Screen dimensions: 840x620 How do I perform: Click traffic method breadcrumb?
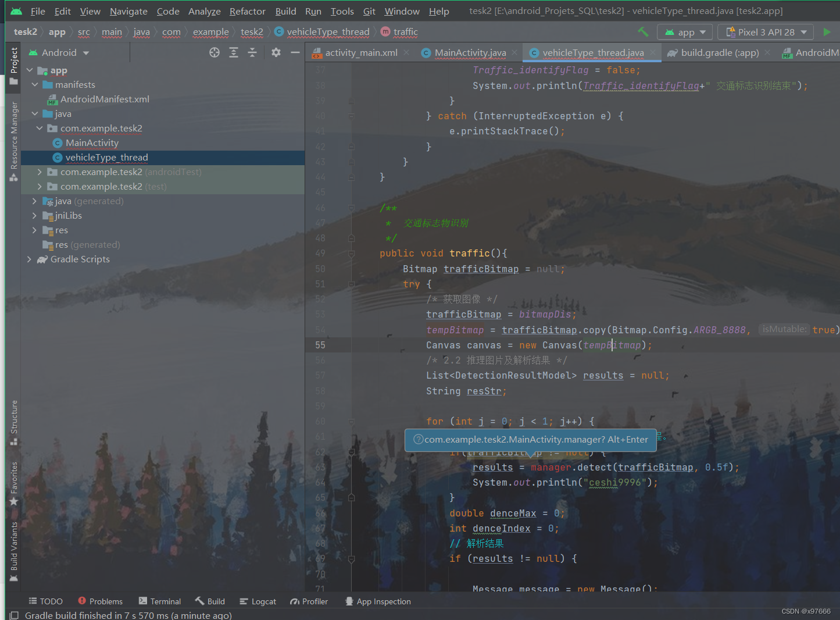tap(399, 32)
